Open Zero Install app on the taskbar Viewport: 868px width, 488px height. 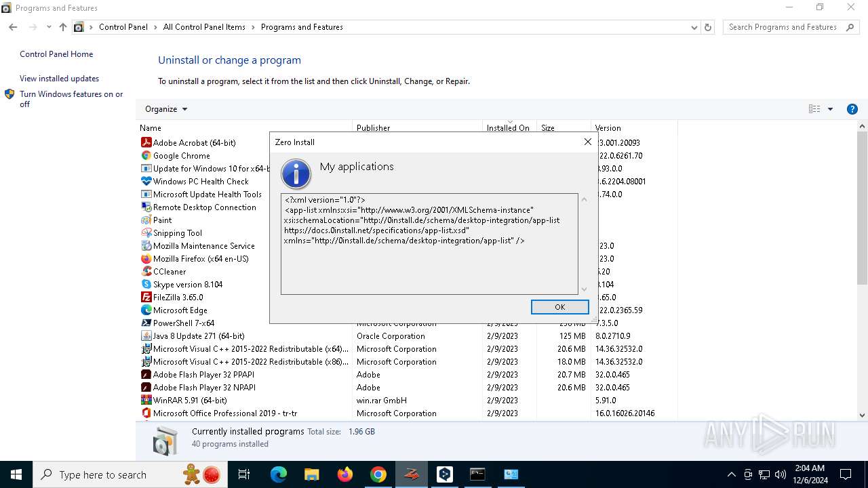[411, 474]
